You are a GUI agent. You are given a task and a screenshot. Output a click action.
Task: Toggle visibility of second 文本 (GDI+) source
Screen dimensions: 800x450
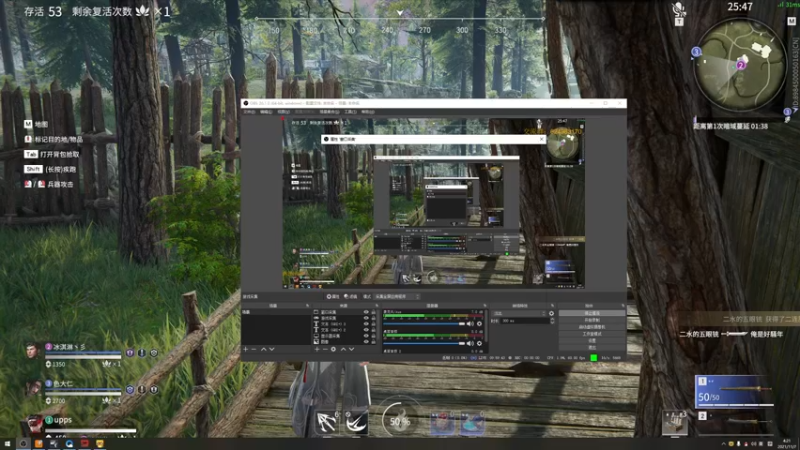coord(366,330)
